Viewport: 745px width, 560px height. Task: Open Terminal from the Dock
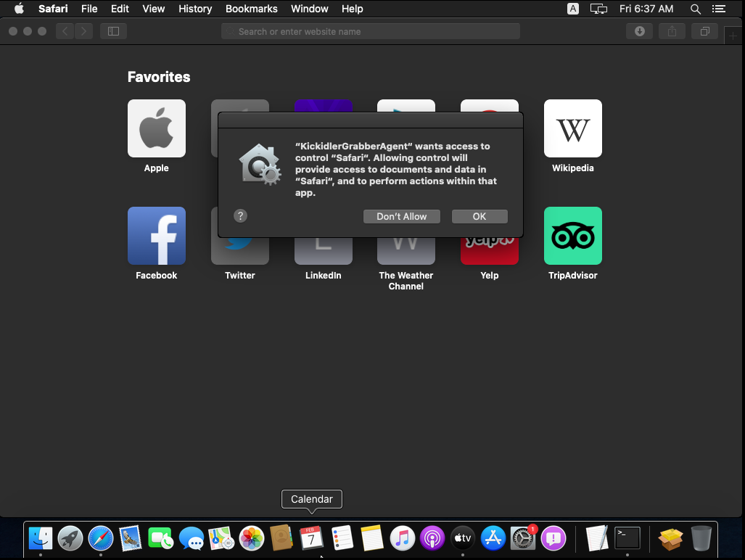[x=627, y=539]
